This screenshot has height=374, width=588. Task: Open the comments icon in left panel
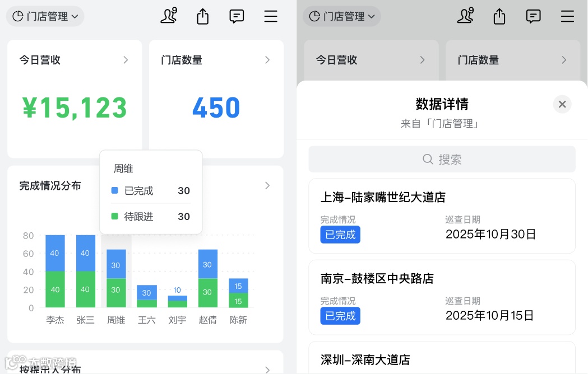pos(237,16)
